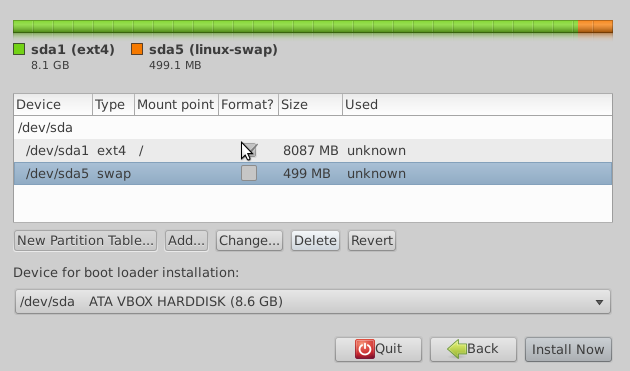
Task: Start installation with Install Now
Action: click(x=568, y=349)
